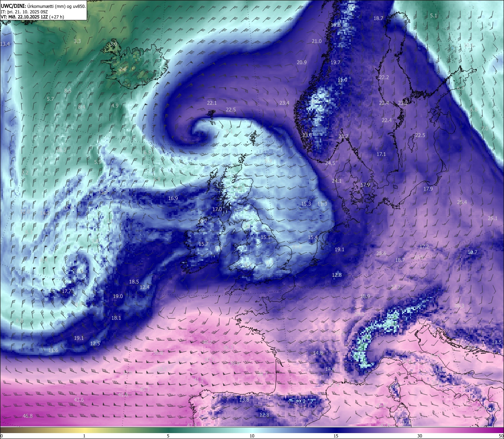Viewport: 504px width, 439px height.
Task: Click the 15.7 value over Ireland
Action: click(x=203, y=244)
